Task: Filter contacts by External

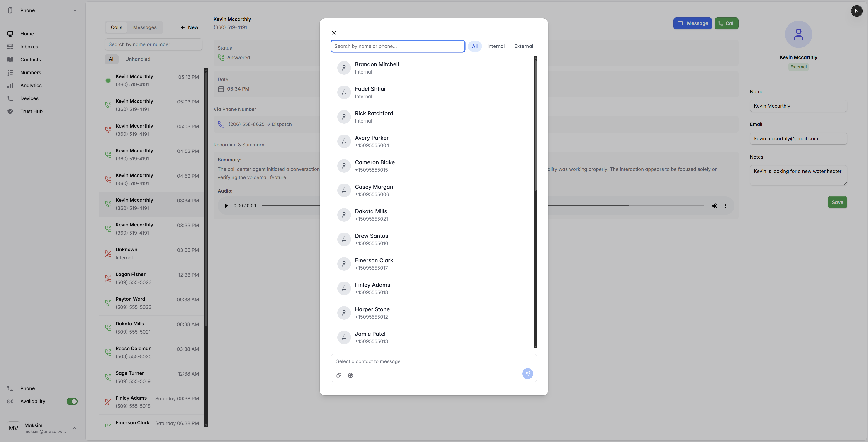Action: [x=523, y=46]
